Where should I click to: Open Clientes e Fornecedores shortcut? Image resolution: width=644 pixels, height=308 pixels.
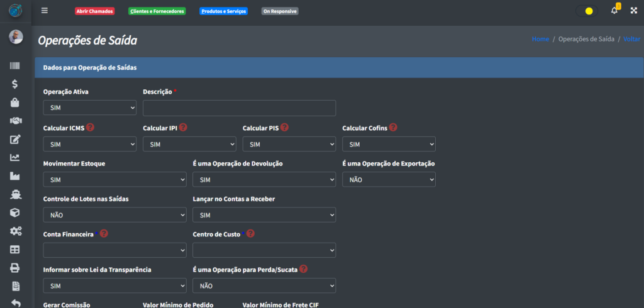pyautogui.click(x=157, y=11)
